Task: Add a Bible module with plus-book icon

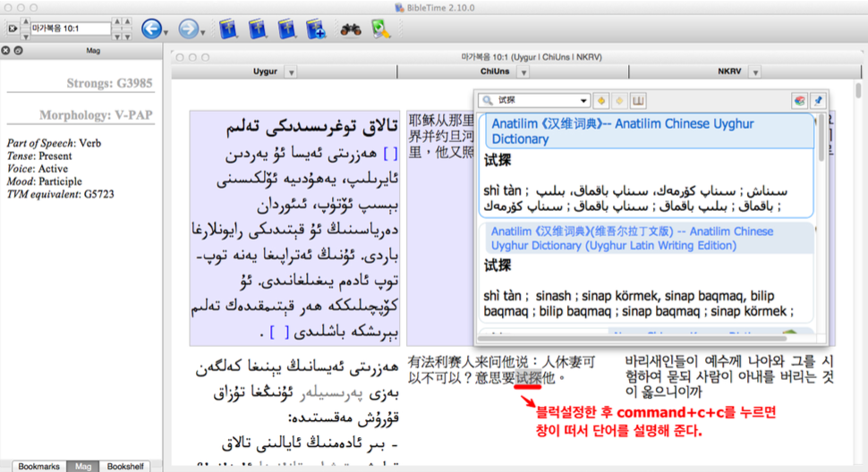Action: 316,29
